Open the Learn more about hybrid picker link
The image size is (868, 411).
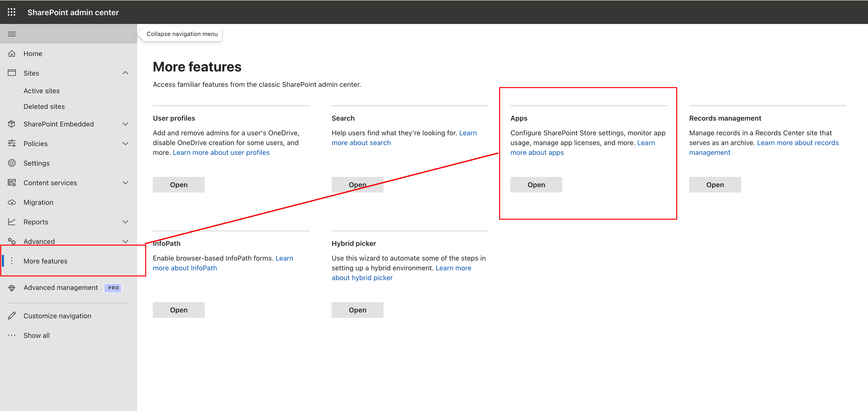(362, 277)
